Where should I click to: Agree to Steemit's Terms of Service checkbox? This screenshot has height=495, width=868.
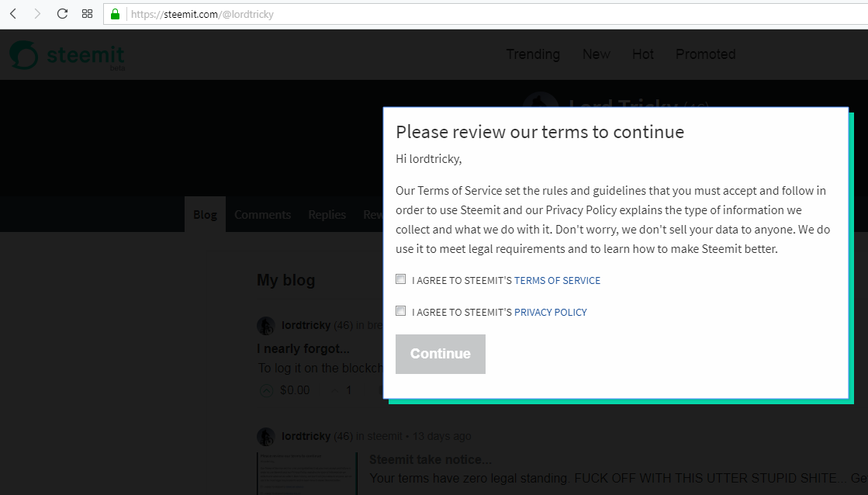point(401,279)
